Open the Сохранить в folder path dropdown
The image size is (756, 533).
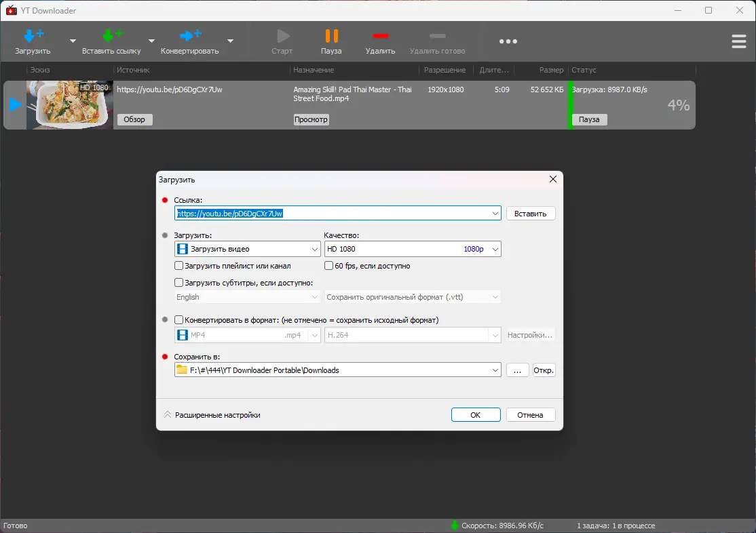495,370
